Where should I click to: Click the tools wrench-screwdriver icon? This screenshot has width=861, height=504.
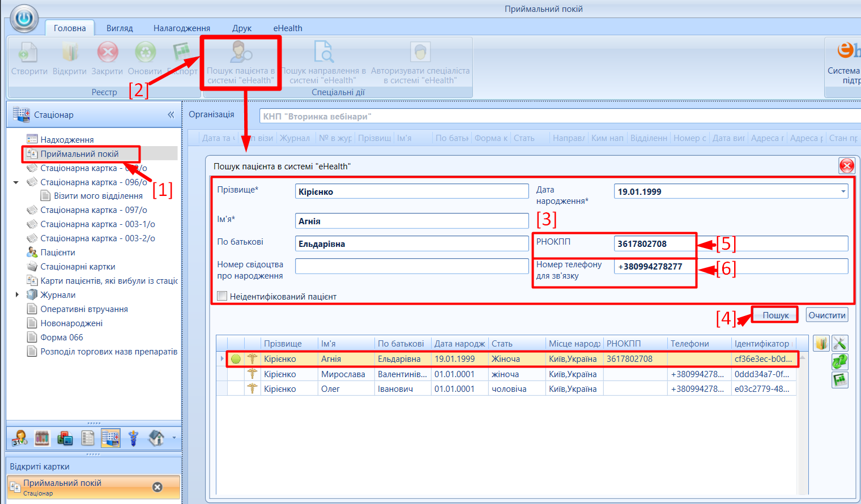[839, 343]
